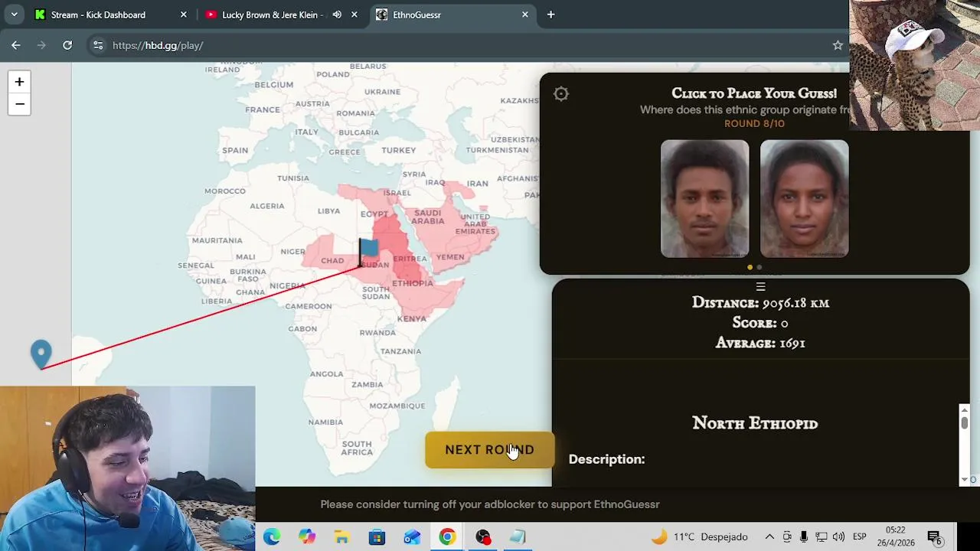The image size is (980, 551).
Task: Click the Meet Now tray icon
Action: tap(787, 537)
